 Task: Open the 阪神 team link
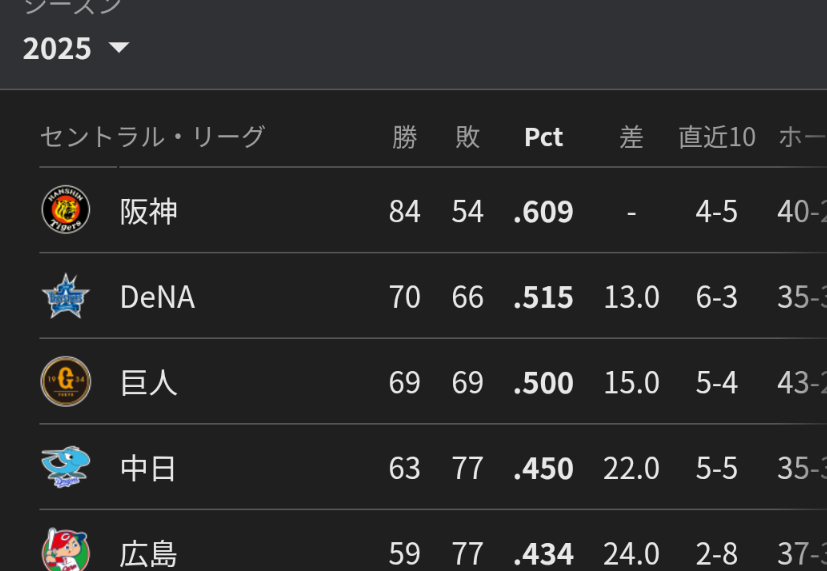[x=149, y=212]
